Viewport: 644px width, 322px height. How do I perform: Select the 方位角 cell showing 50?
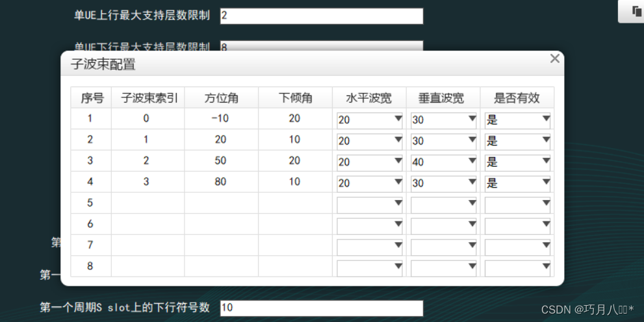tap(222, 161)
